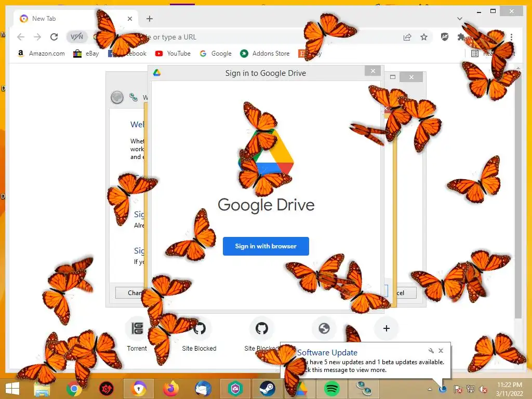The image size is (532, 399).
Task: Launch Firefox from the taskbar
Action: 170,389
